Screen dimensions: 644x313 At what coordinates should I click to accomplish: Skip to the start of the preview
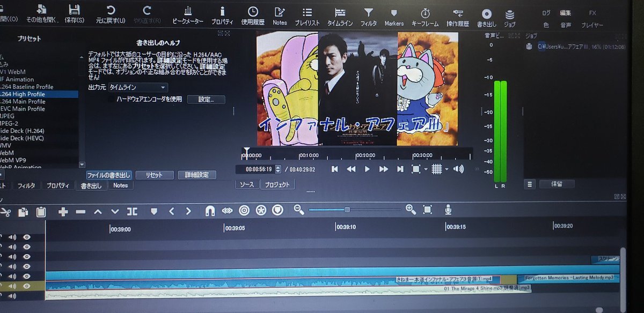pyautogui.click(x=334, y=169)
